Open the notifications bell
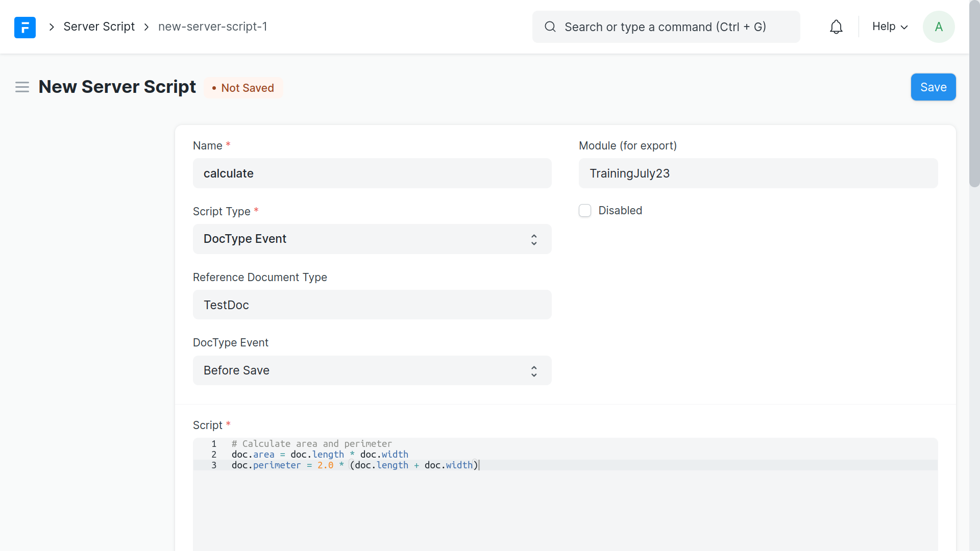 [x=836, y=27]
